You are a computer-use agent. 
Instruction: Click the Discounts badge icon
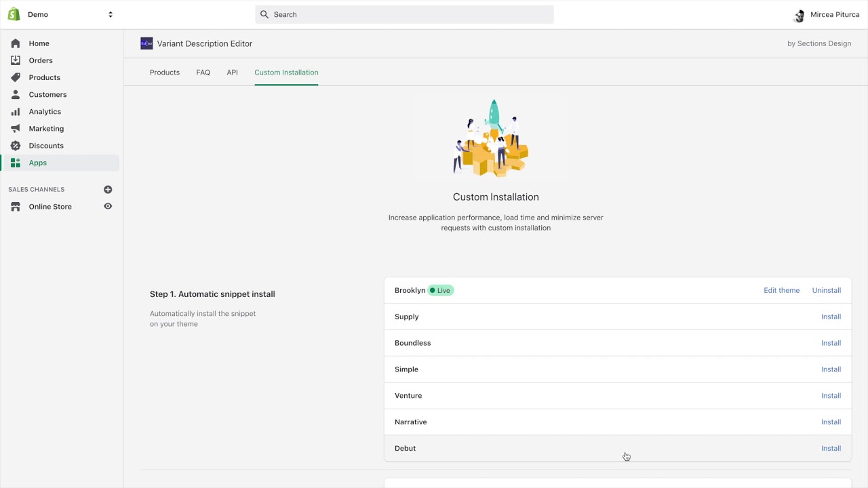[x=16, y=146]
